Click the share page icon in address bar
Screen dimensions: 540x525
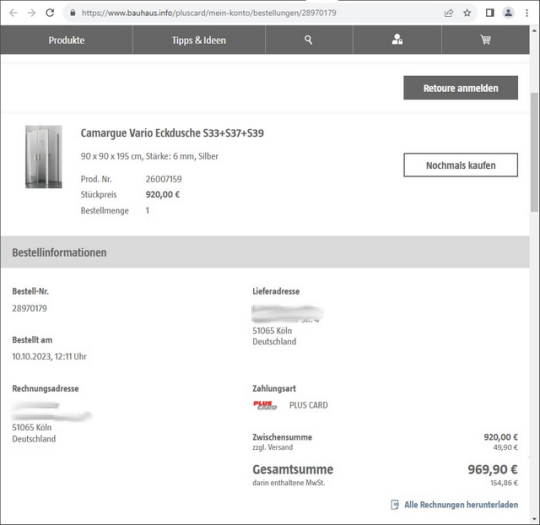[448, 13]
